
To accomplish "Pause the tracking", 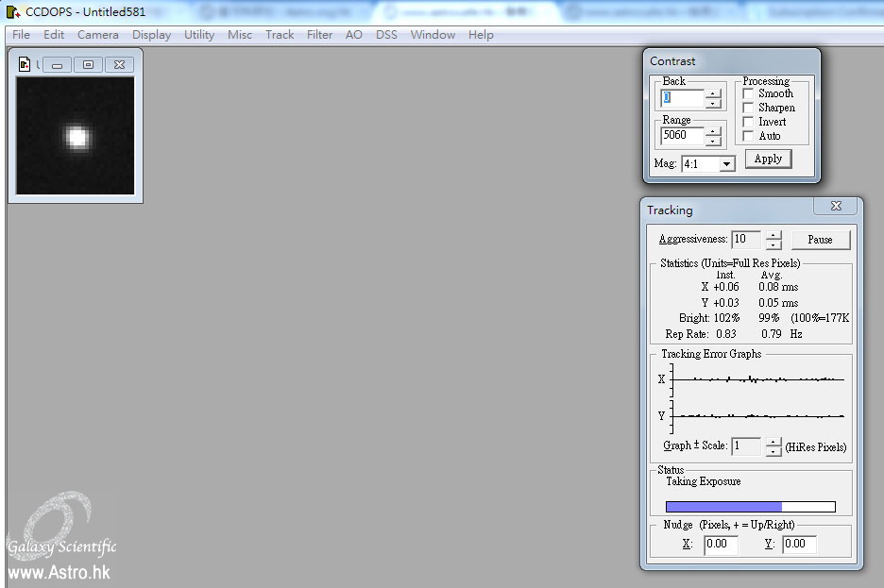I will coord(820,240).
